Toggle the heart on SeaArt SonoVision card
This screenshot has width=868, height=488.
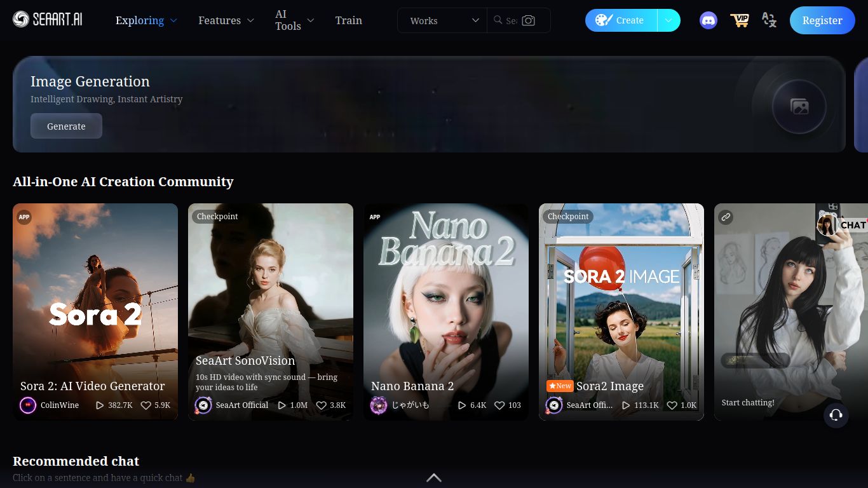(x=322, y=405)
